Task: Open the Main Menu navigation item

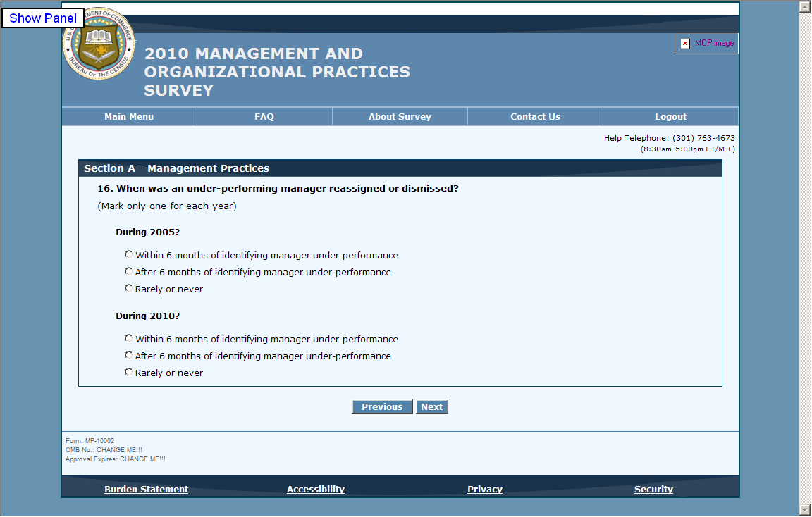Action: pyautogui.click(x=129, y=117)
